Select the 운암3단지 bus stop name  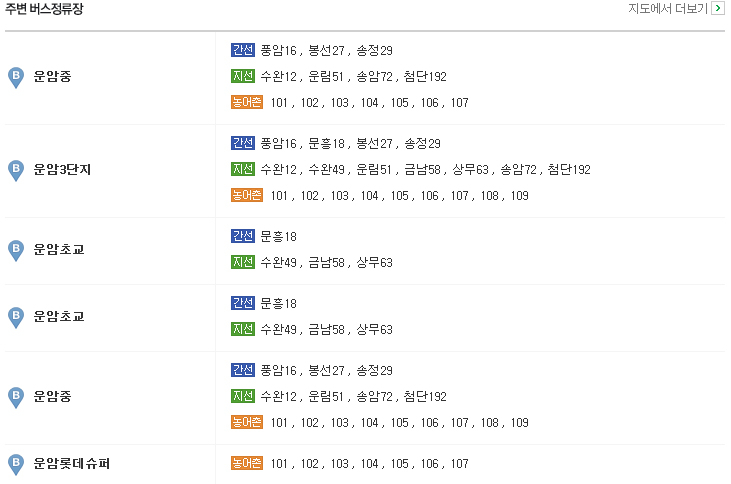point(62,169)
